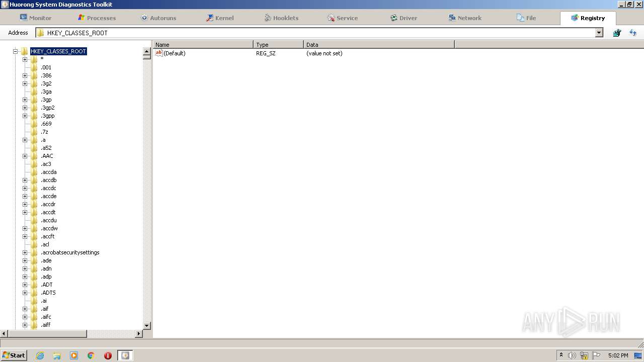Select the Registry tab
This screenshot has width=644, height=362.
point(588,18)
